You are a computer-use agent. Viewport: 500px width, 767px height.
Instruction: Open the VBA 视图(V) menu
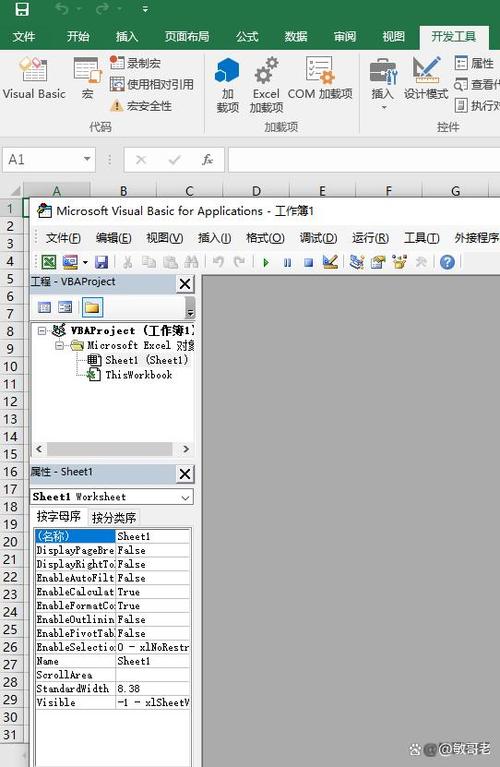[165, 238]
